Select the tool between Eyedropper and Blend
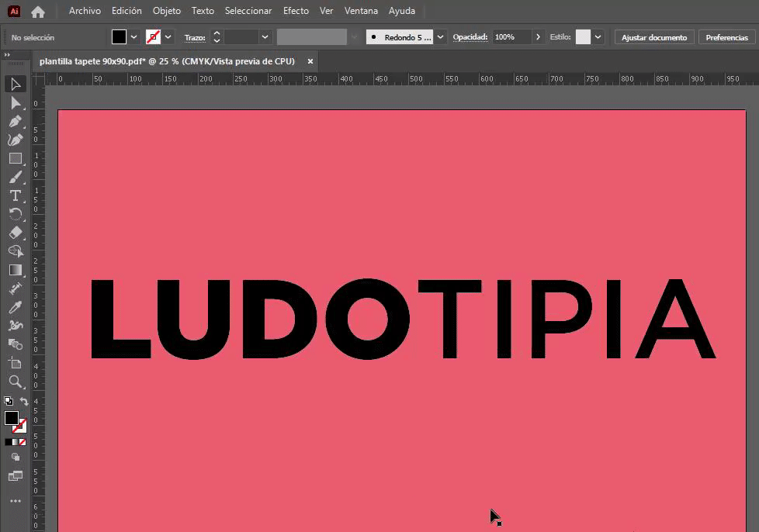Viewport: 759px width, 532px height. (x=16, y=326)
